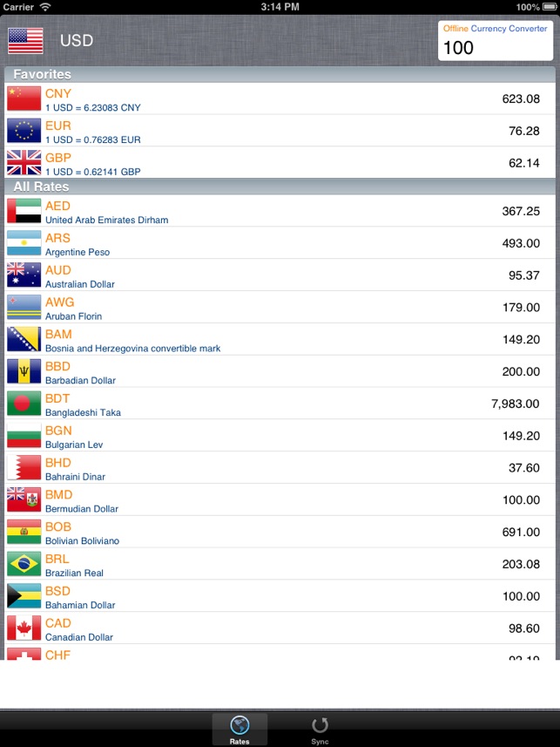The height and width of the screenshot is (747, 560).
Task: Tap the Argentina flag for ARS
Action: coord(24,243)
